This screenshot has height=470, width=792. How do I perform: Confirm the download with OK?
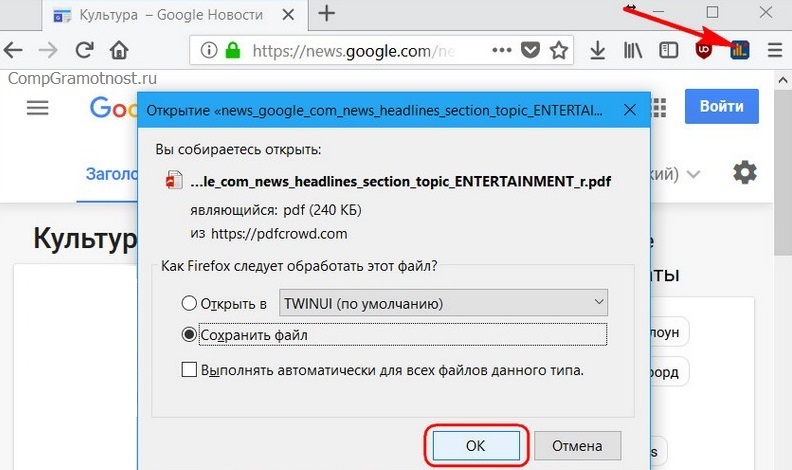[476, 446]
